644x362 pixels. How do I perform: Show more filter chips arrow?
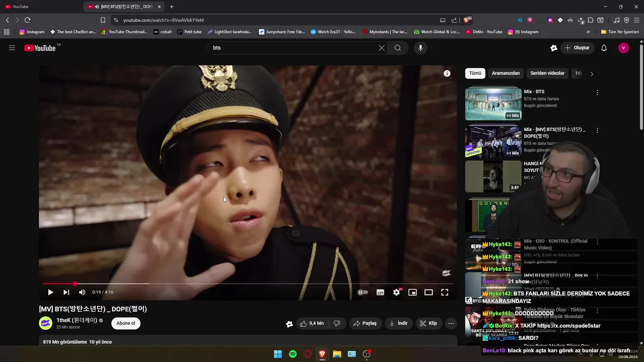click(592, 74)
